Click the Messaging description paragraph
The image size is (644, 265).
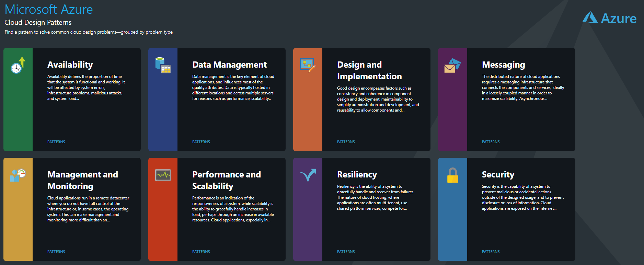click(x=523, y=88)
